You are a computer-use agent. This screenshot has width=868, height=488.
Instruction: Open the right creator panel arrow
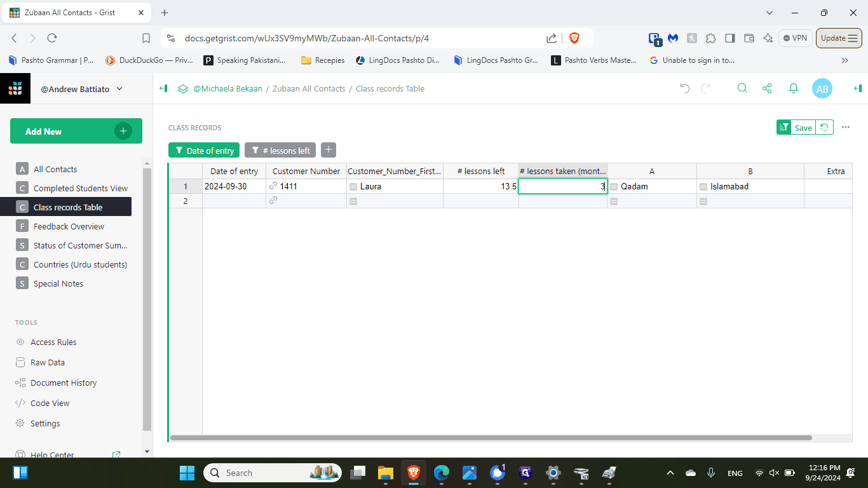[x=857, y=89]
